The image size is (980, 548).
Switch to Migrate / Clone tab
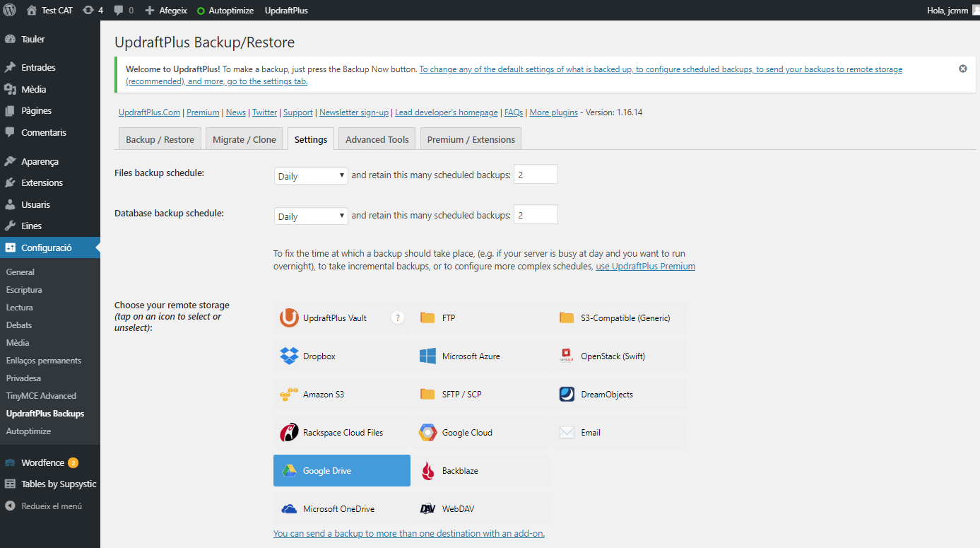pos(244,139)
